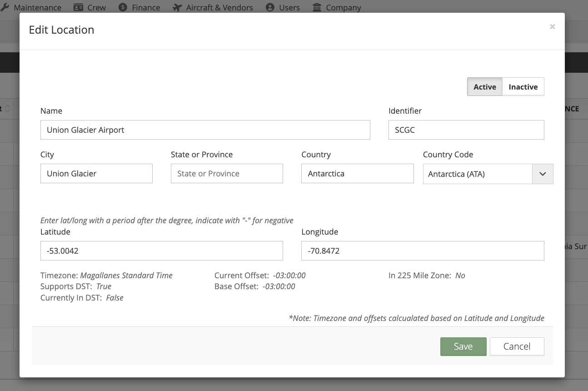
Task: Expand the Country Code dropdown arrow
Action: [542, 174]
